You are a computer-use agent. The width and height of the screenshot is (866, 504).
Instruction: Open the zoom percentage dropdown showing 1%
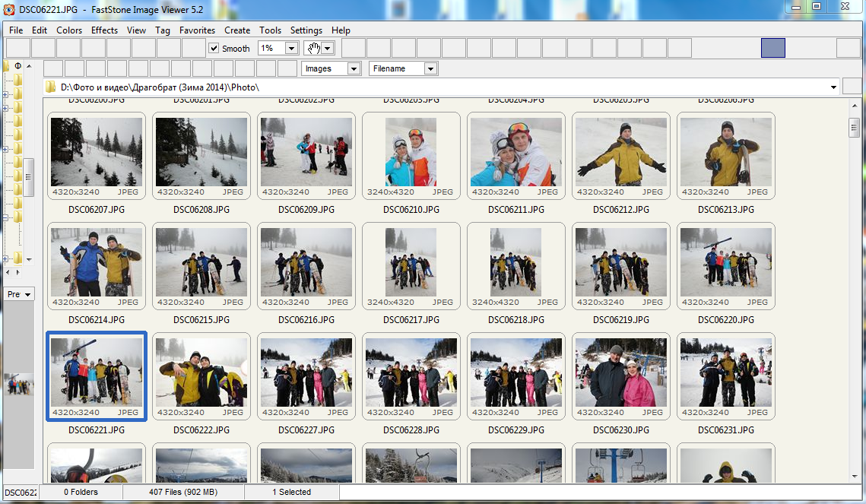click(290, 48)
